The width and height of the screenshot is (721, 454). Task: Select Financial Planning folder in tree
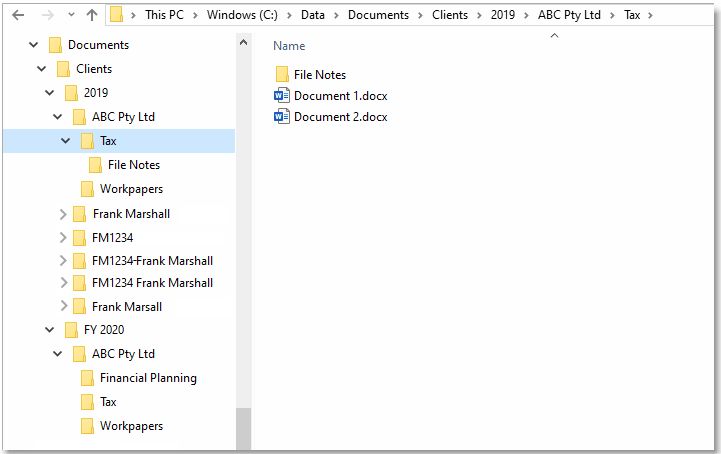tap(148, 378)
